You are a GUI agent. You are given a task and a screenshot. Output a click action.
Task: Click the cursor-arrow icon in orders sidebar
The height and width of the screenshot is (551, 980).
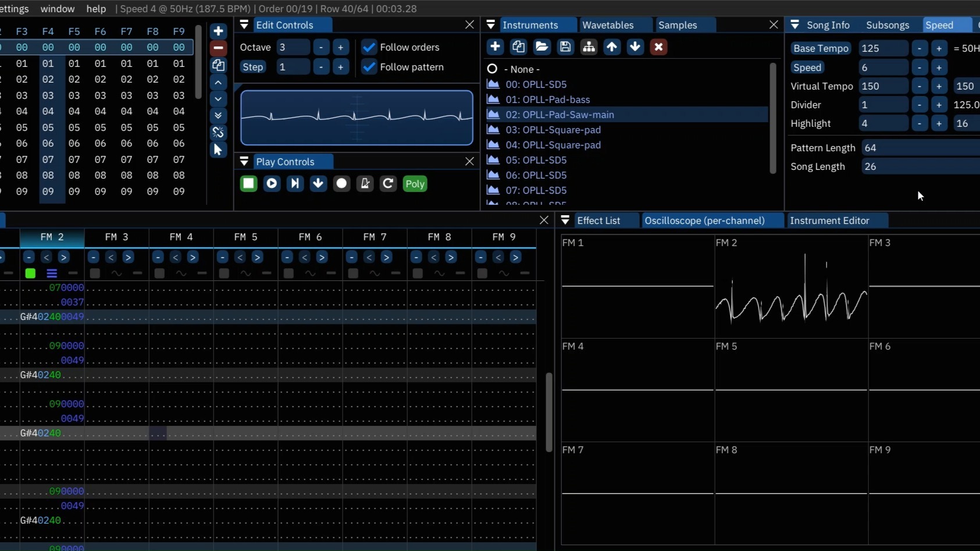pyautogui.click(x=218, y=150)
